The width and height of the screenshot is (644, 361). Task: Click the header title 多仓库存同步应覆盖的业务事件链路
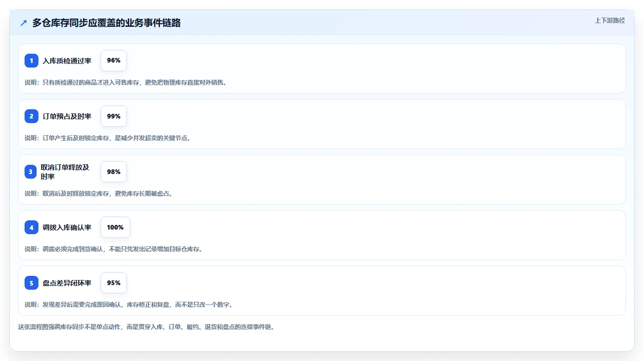(x=106, y=23)
